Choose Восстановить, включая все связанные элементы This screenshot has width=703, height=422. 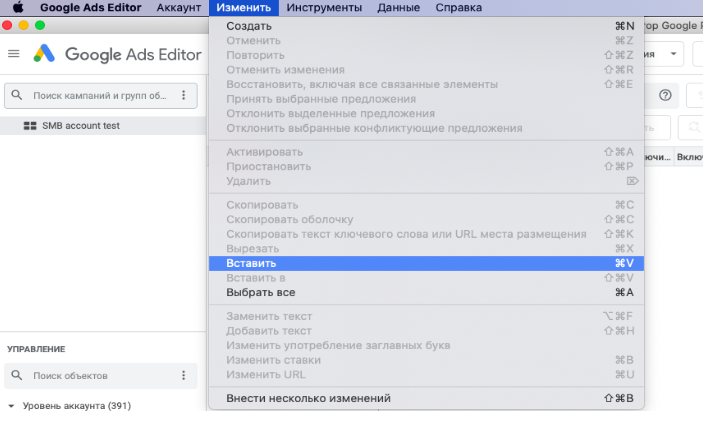point(426,84)
